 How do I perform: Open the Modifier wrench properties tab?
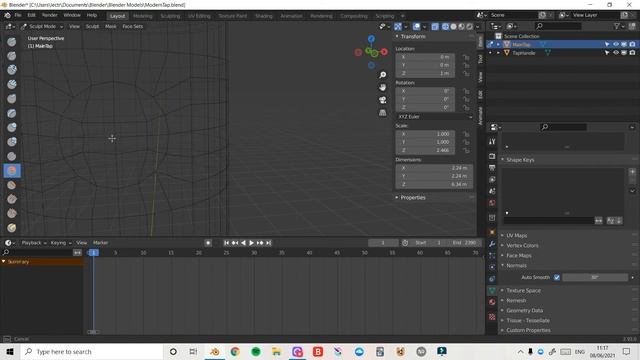coord(492,244)
